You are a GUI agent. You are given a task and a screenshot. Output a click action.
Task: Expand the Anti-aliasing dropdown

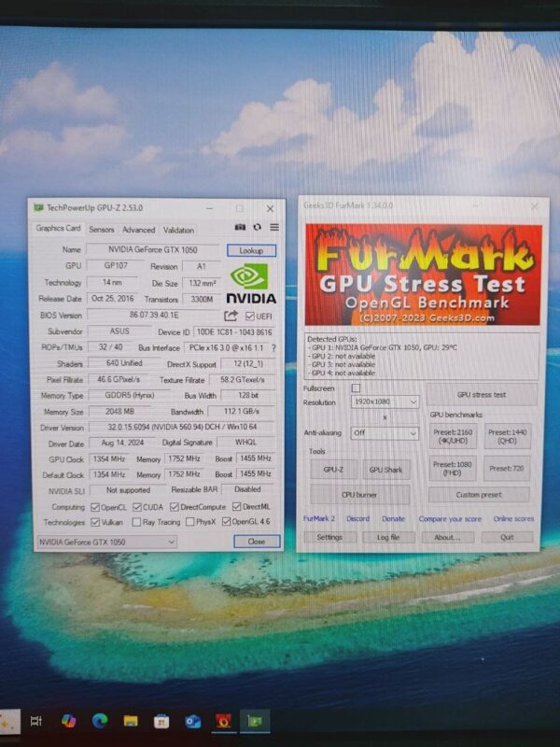(x=385, y=433)
